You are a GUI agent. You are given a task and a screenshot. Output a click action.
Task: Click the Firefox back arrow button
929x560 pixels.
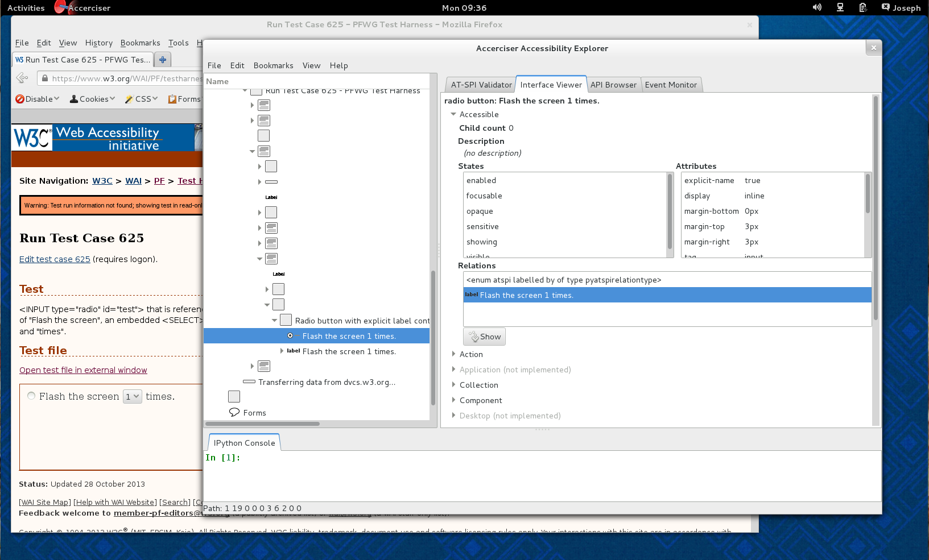pyautogui.click(x=22, y=78)
